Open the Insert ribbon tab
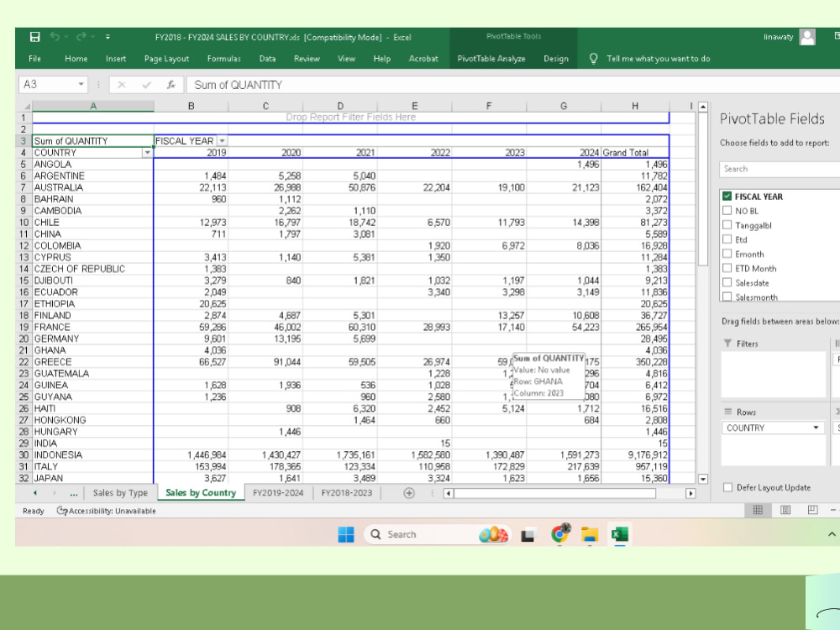Image resolution: width=840 pixels, height=630 pixels. tap(116, 59)
